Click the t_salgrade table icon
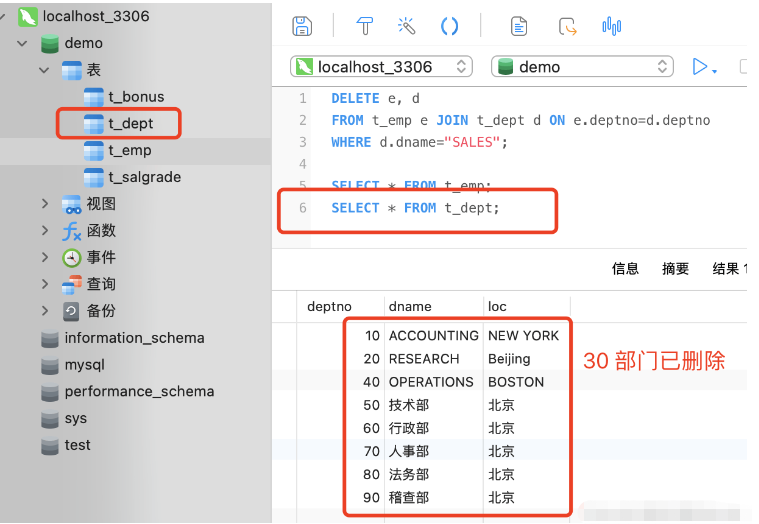 tap(93, 177)
